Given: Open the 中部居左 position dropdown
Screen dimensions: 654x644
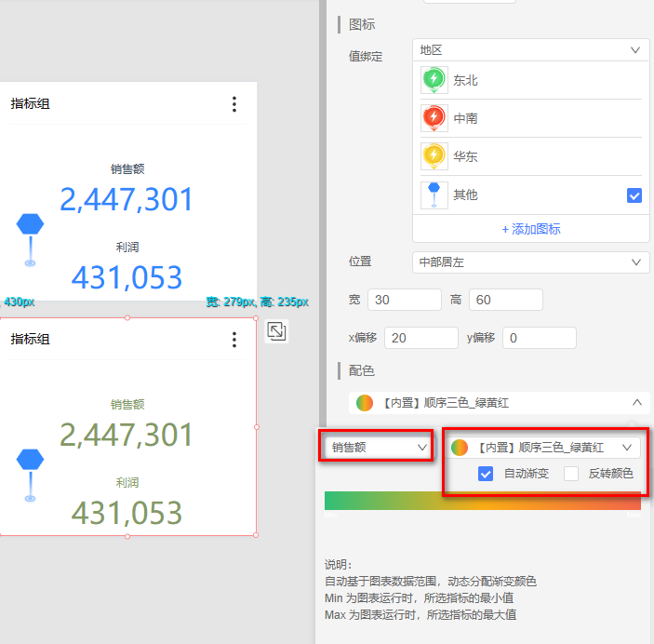Looking at the screenshot, I should tap(530, 262).
